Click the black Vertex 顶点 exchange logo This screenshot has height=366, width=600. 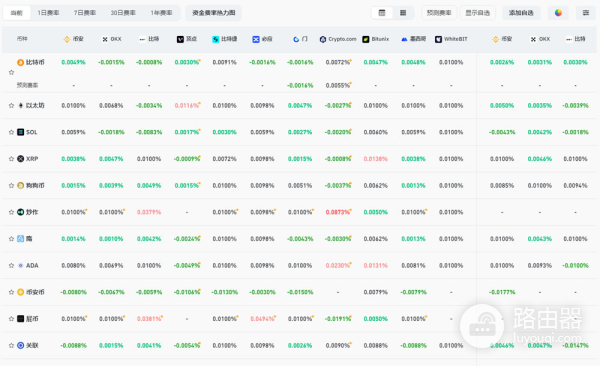coord(180,39)
